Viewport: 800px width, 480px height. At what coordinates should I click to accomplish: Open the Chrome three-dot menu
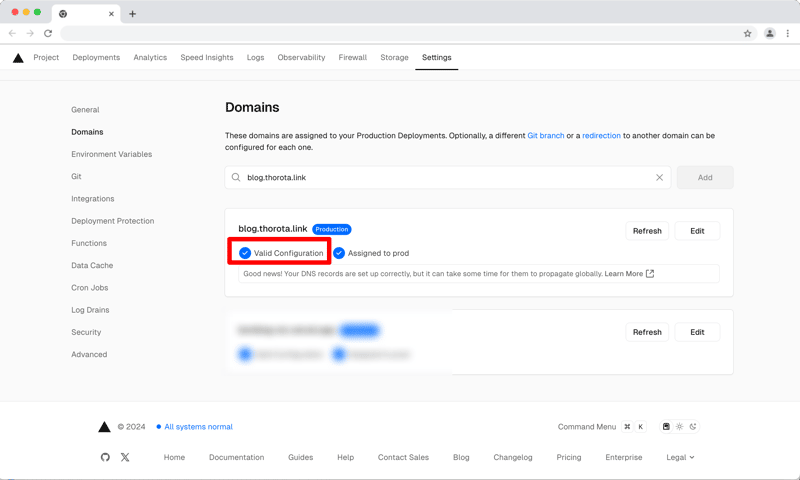coord(788,33)
